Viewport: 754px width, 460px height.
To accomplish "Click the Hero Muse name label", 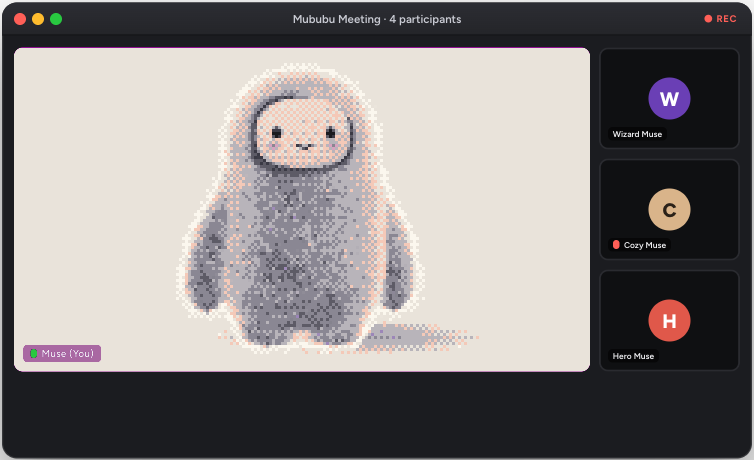I will tap(633, 356).
